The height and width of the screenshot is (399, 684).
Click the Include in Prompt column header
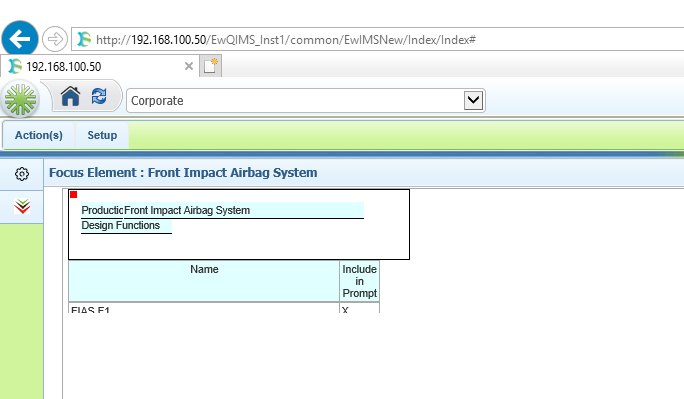pyautogui.click(x=359, y=281)
